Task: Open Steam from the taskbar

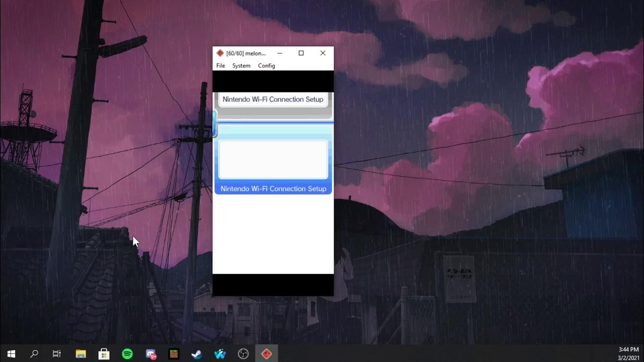Action: [197, 354]
